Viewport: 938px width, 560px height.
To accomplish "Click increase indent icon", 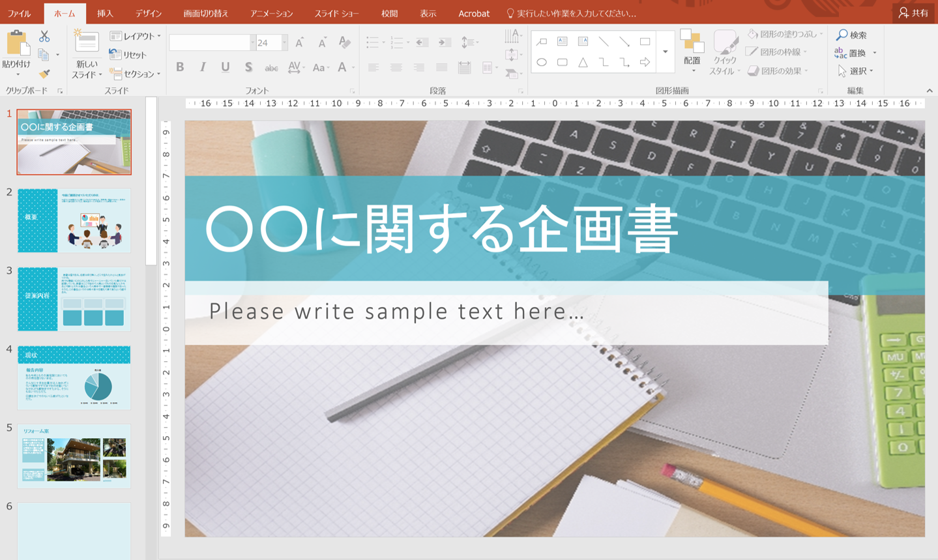I will (x=445, y=43).
